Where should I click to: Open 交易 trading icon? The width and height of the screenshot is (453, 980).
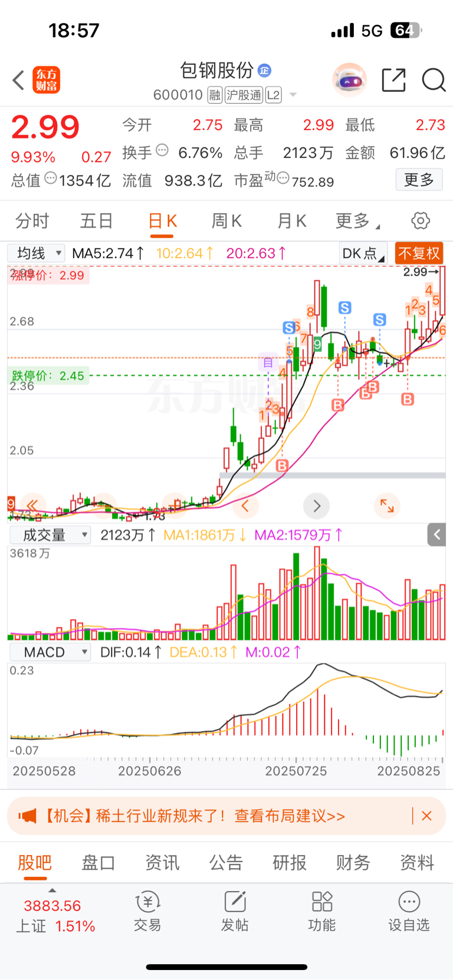coord(147,911)
